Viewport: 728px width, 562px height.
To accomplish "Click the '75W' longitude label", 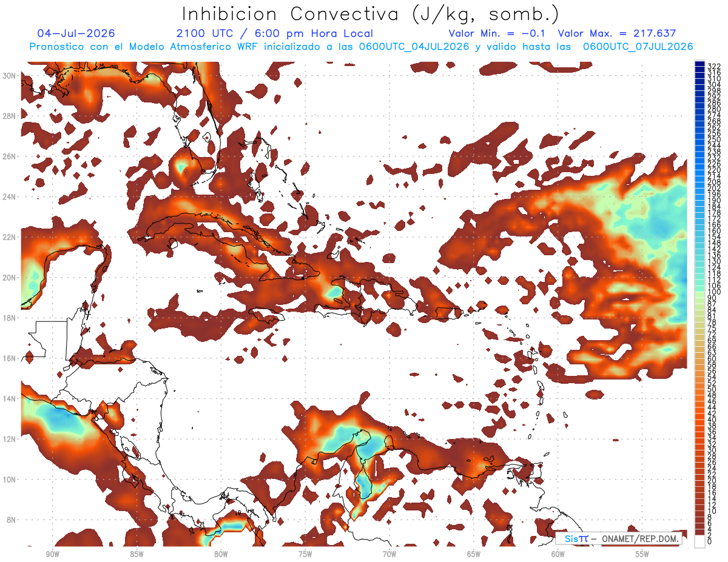I will (x=305, y=554).
